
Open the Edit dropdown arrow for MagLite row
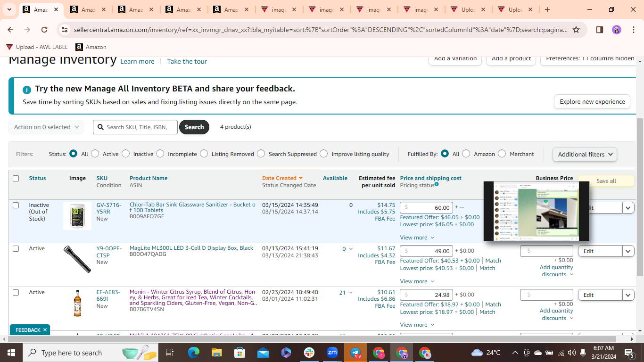pos(628,251)
